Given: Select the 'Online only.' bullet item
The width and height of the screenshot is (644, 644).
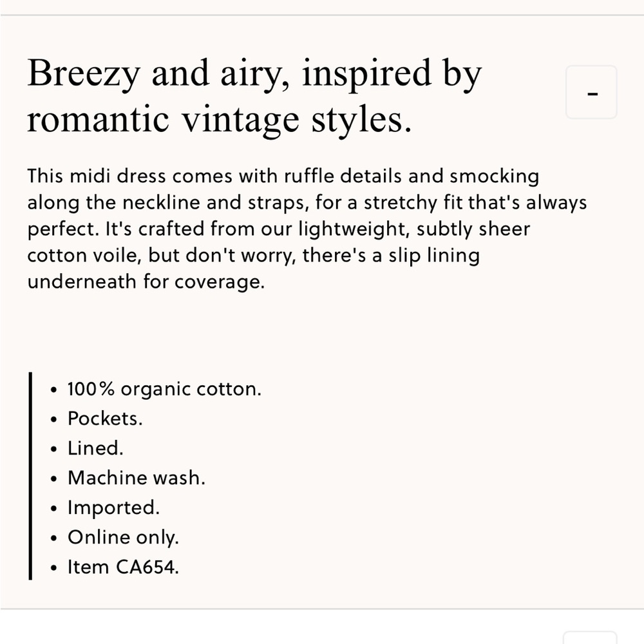Looking at the screenshot, I should click(x=123, y=537).
